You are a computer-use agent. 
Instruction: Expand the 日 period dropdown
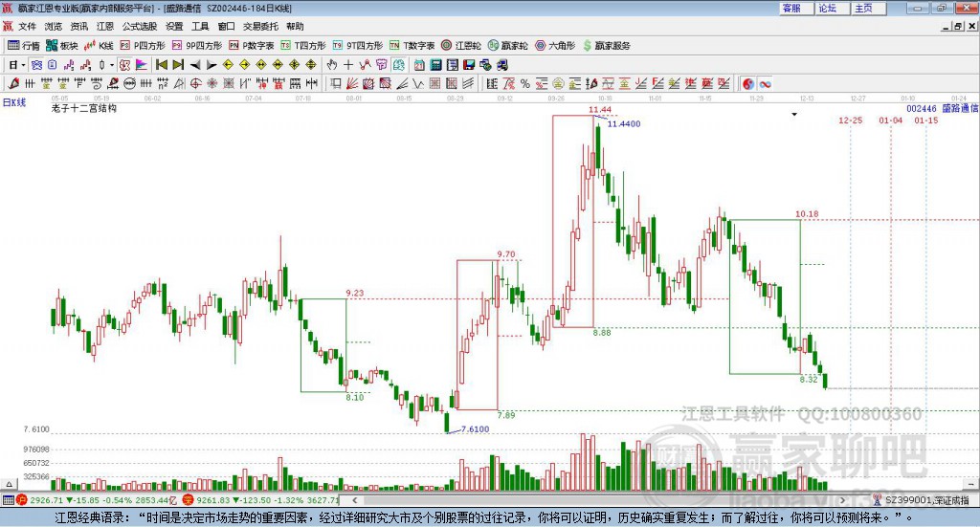pos(23,65)
